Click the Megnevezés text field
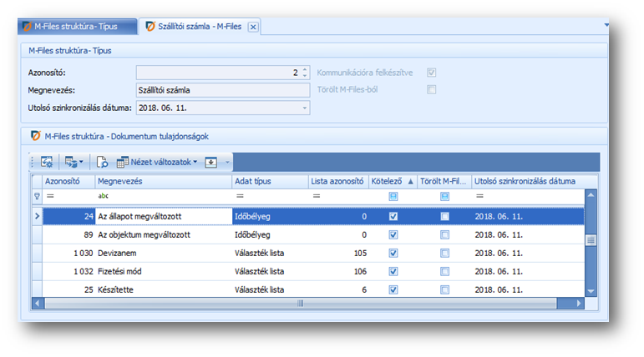Screen dimensions: 644x357 coord(222,90)
